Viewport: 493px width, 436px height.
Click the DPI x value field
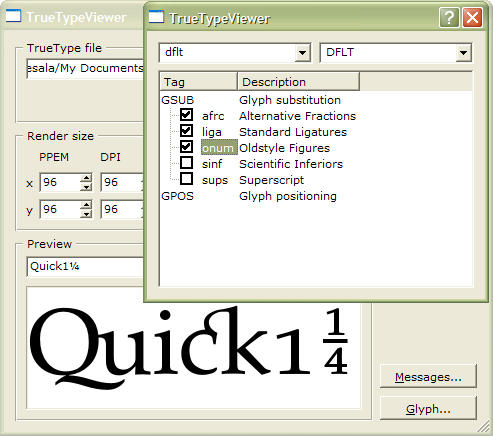point(122,182)
